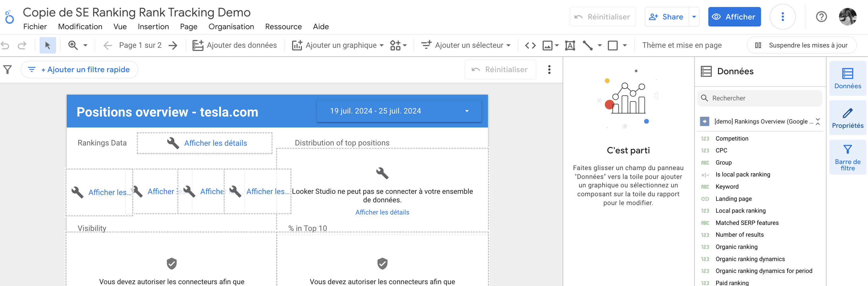The width and height of the screenshot is (868, 286).
Task: Select the Landing page field
Action: point(734,199)
